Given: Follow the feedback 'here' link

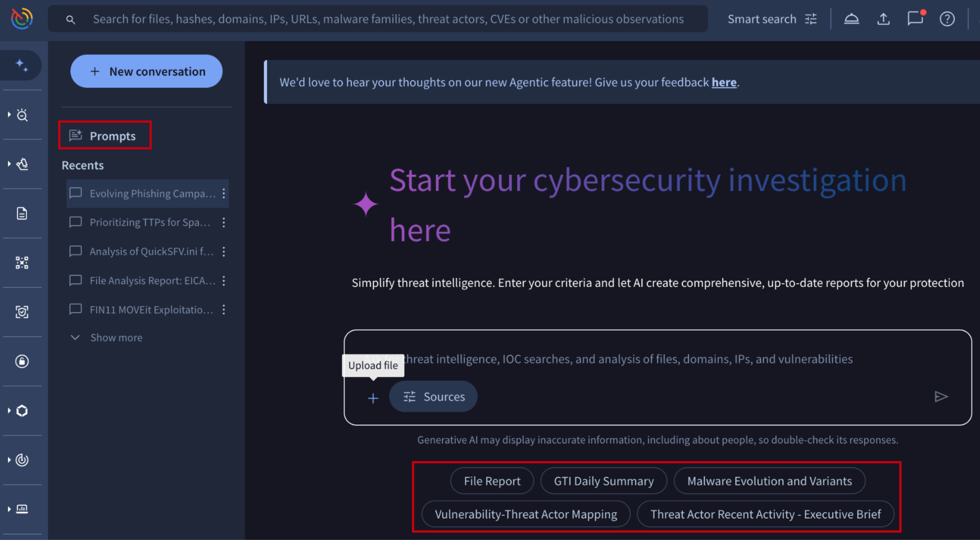Looking at the screenshot, I should pos(724,82).
